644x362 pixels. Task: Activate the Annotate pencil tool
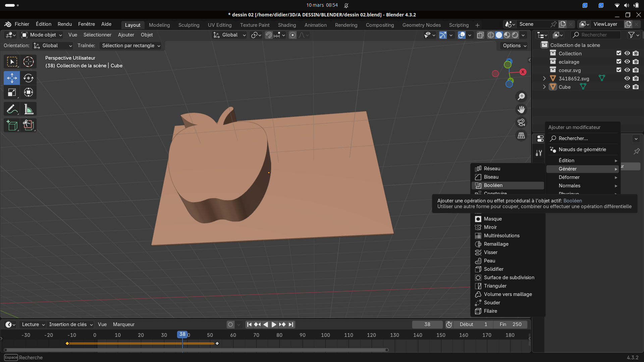coord(12,109)
